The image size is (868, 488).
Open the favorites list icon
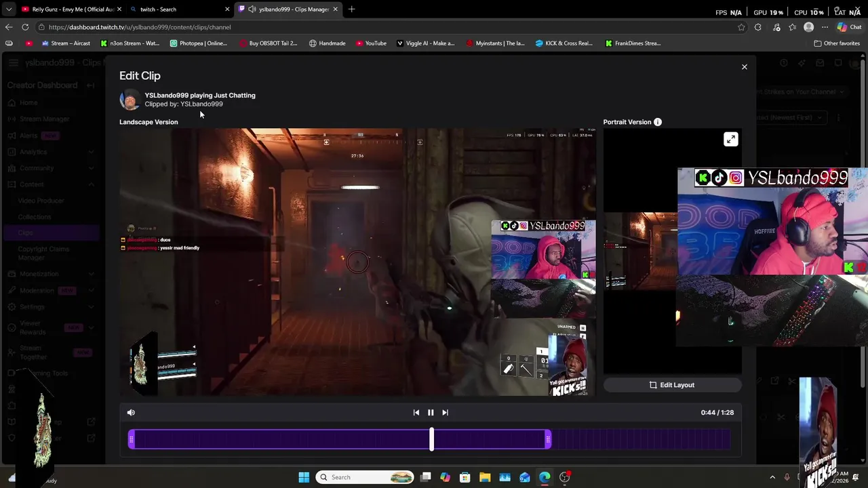pos(792,27)
